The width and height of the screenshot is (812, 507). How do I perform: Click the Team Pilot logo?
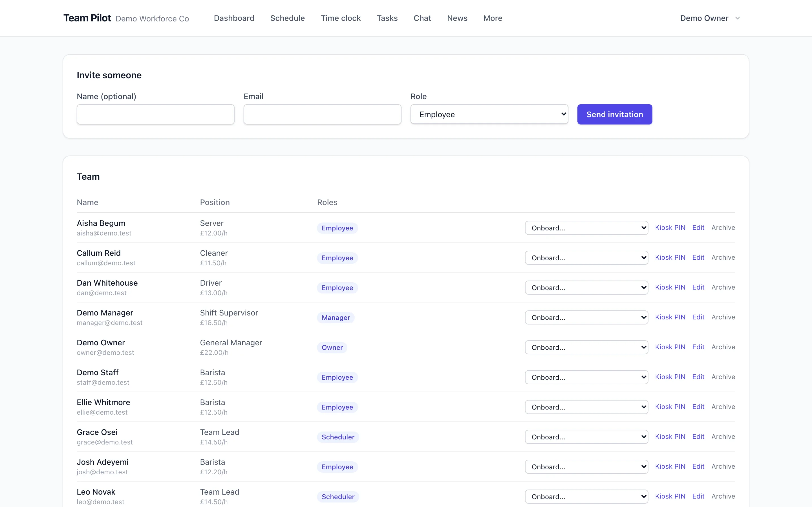87,18
